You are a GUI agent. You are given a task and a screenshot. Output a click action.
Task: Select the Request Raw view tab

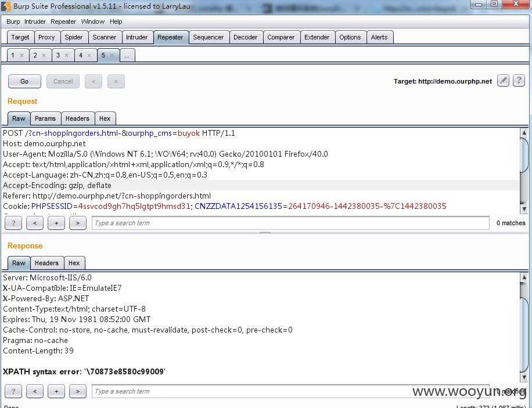click(19, 119)
